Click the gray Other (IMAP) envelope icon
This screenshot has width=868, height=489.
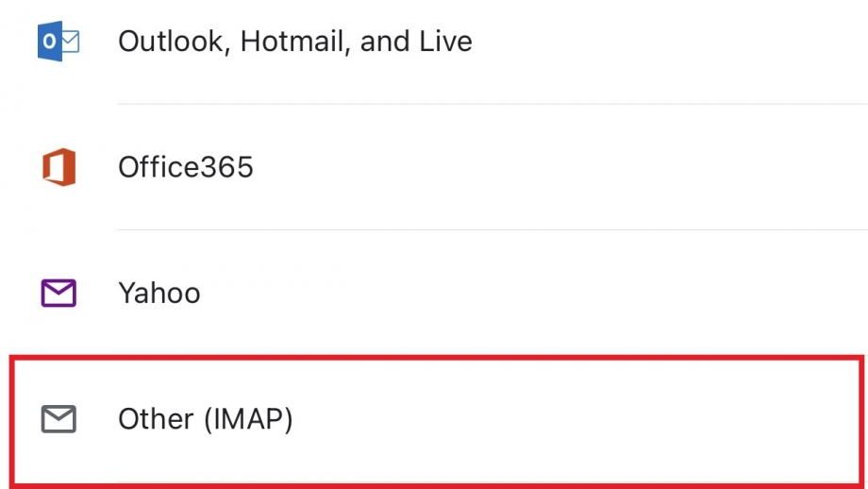pos(58,418)
